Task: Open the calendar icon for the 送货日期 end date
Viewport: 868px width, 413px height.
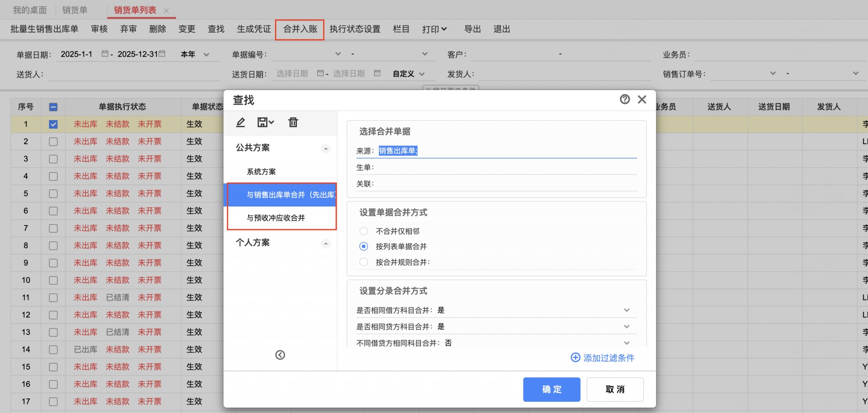Action: (377, 73)
